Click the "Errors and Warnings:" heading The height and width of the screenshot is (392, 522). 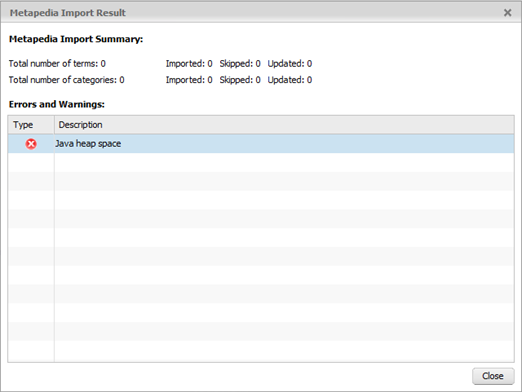point(57,104)
